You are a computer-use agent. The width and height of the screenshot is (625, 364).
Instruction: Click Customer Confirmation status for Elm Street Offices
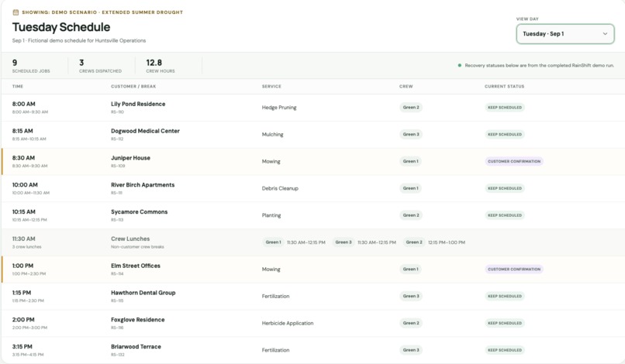(x=514, y=270)
